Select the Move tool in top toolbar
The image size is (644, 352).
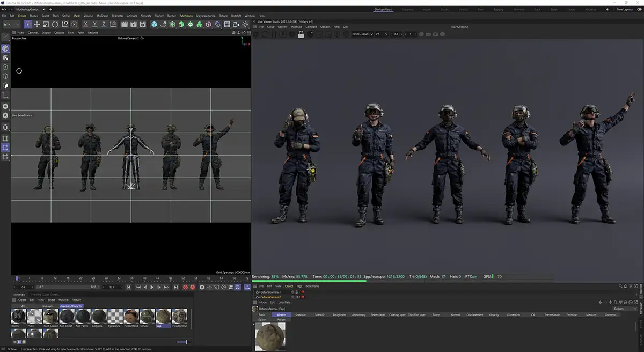click(36, 25)
